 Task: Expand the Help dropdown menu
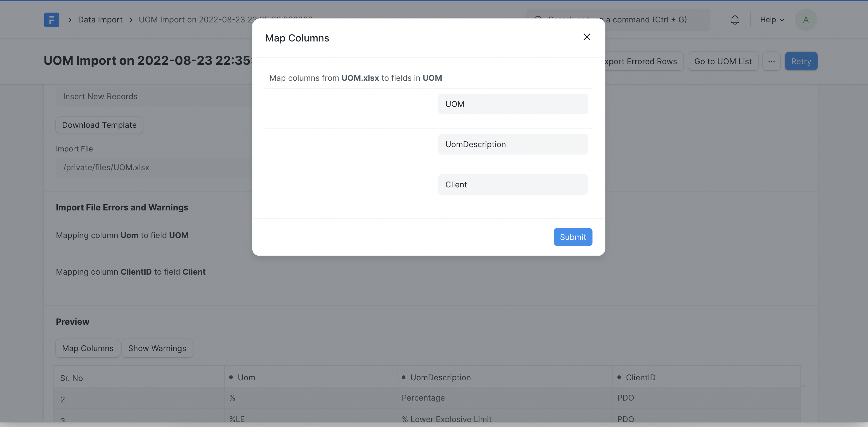coord(772,20)
